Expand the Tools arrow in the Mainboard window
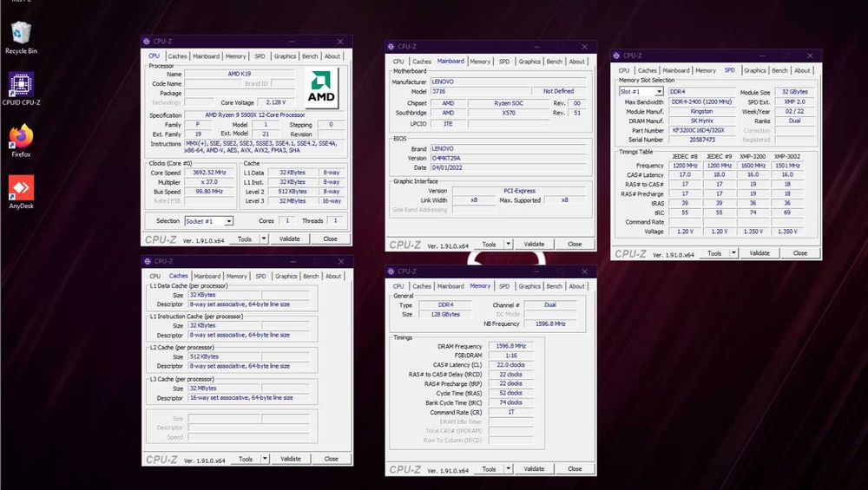868x490 pixels. point(508,244)
